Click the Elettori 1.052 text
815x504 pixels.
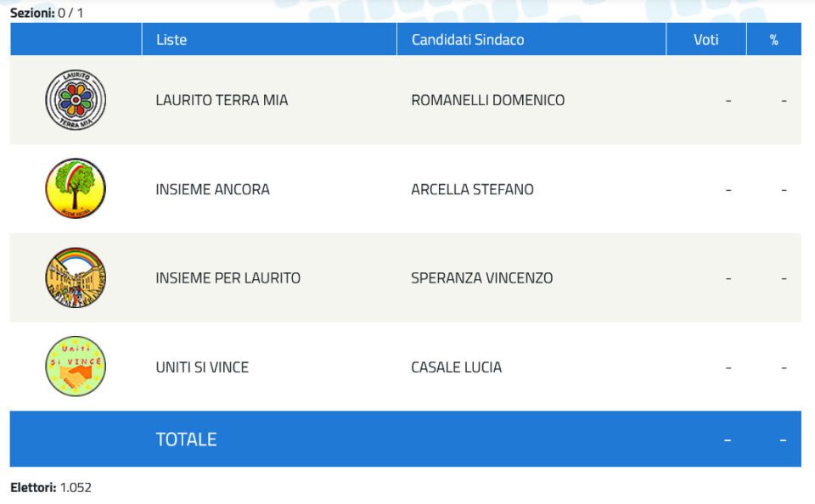point(51,487)
